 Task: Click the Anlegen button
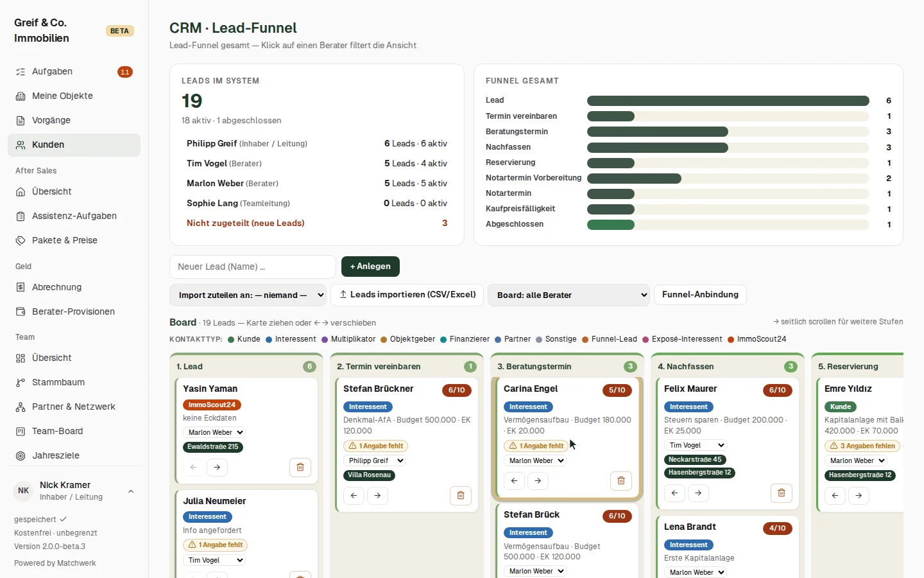(x=370, y=267)
